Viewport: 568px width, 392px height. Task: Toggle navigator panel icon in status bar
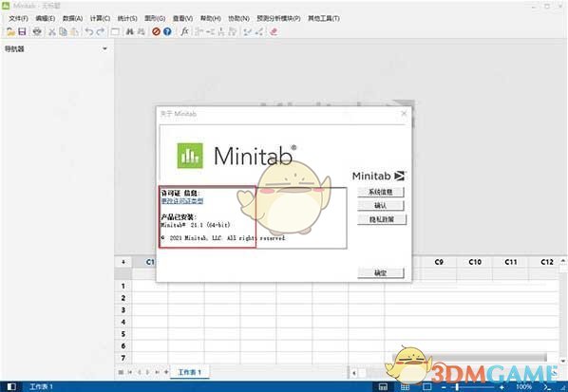pos(11,387)
